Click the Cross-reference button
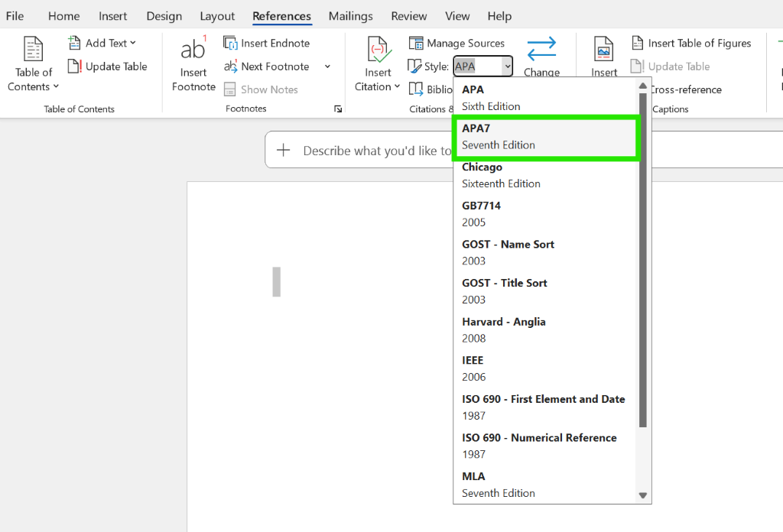The width and height of the screenshot is (783, 532). (x=686, y=89)
